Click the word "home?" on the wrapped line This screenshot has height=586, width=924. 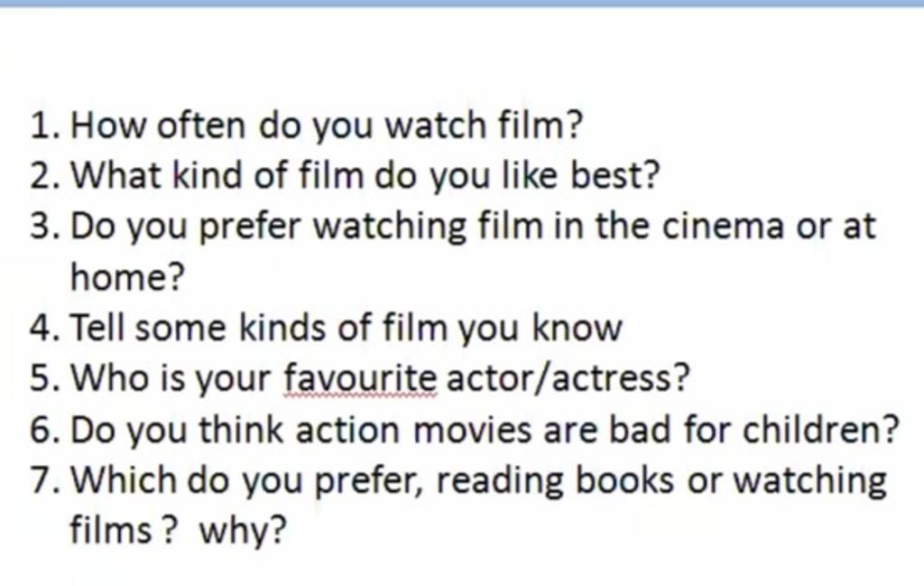tap(127, 277)
